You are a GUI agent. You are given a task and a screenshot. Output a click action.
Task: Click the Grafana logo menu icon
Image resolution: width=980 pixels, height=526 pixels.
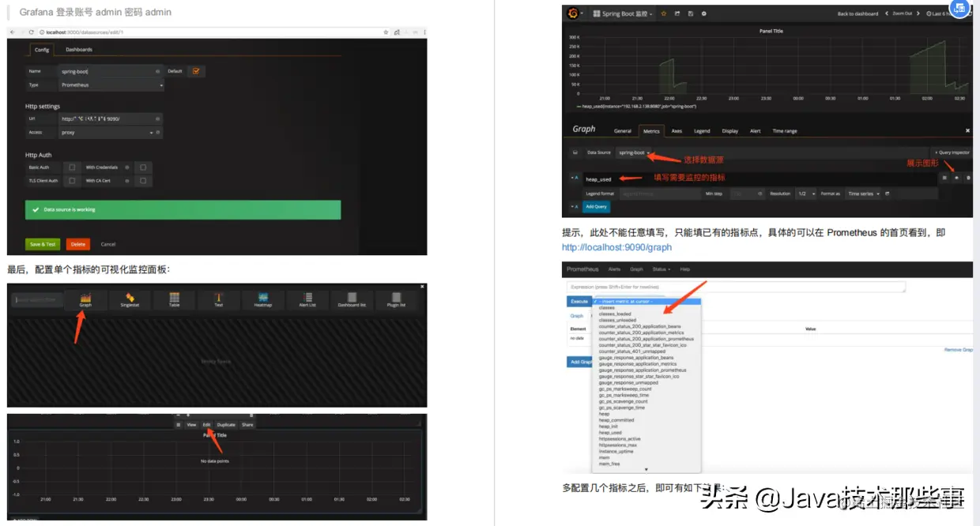pos(574,13)
